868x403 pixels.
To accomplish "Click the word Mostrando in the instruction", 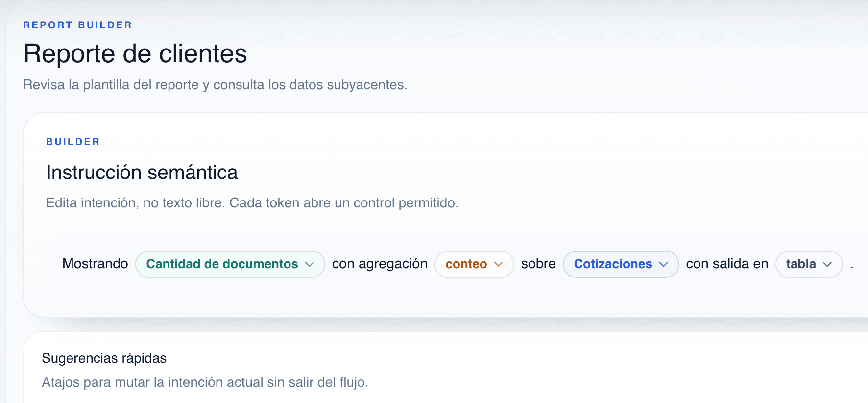I will click(x=95, y=264).
